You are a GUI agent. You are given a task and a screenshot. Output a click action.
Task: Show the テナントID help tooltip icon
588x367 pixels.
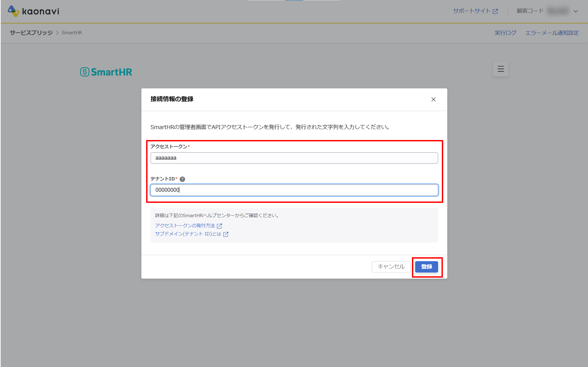(x=182, y=179)
